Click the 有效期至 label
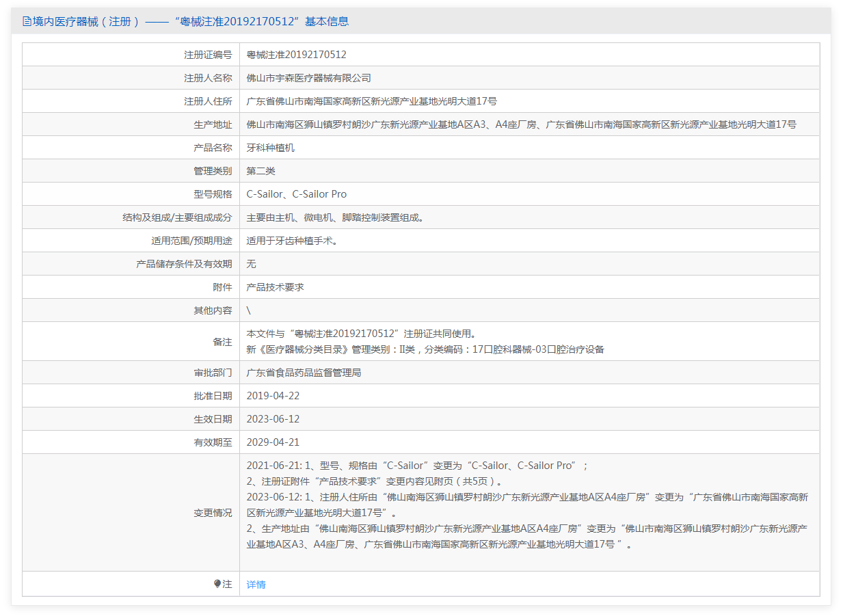Screen dimensions: 843x616 (x=213, y=442)
